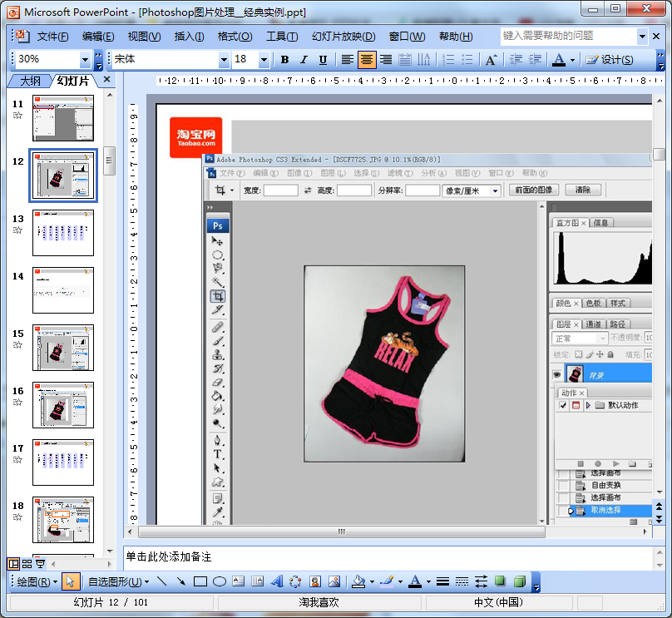The height and width of the screenshot is (618, 672).
Task: Select the Arrow drawing tool
Action: 180,581
